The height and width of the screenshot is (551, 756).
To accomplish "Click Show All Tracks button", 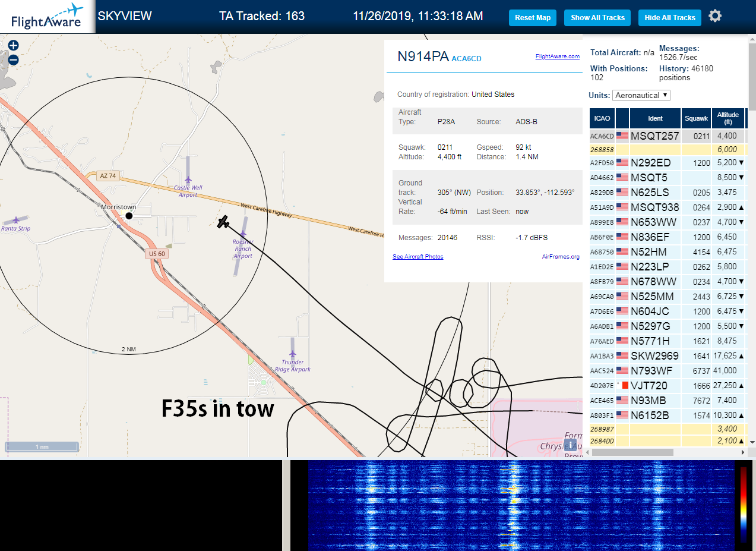I will [x=597, y=18].
